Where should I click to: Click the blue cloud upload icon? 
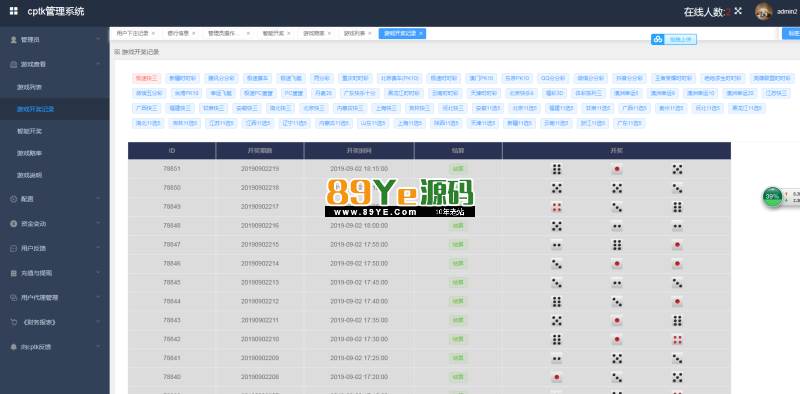(x=657, y=39)
